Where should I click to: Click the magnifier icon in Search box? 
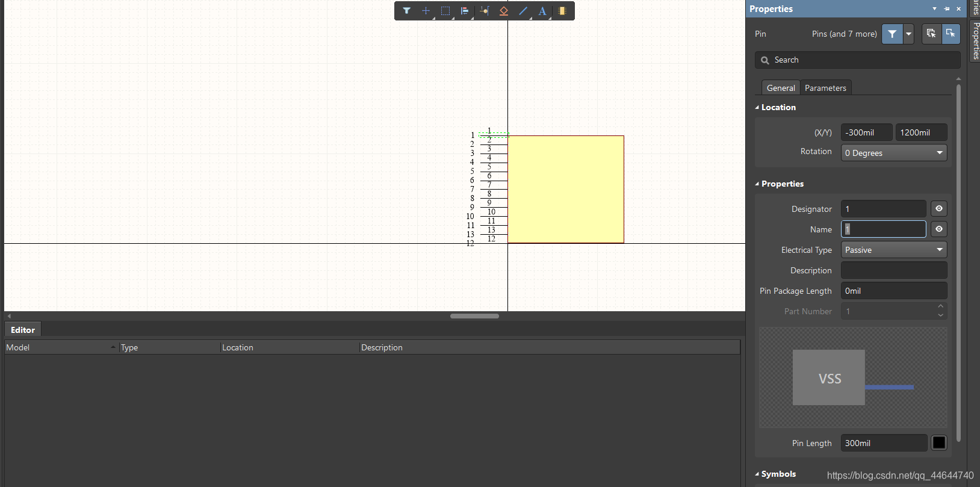click(765, 60)
